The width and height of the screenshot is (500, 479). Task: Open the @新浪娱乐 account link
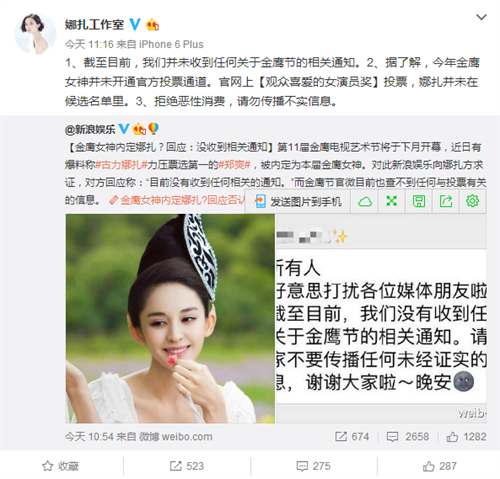pos(90,129)
